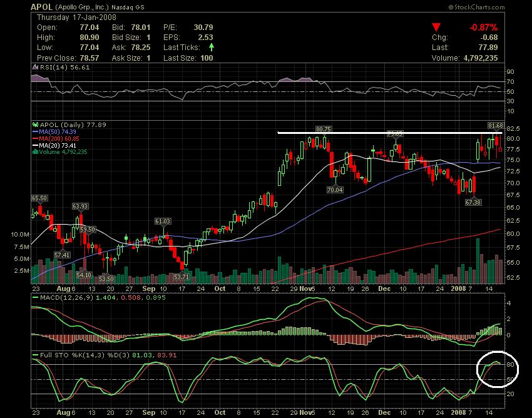Screen dimensions: 532x418
Task: Click the APOL (Daily) candlestick legend icon
Action: point(35,125)
